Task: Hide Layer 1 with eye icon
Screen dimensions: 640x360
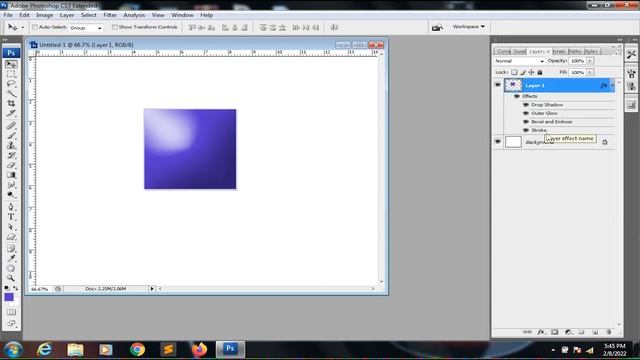Action: click(498, 85)
